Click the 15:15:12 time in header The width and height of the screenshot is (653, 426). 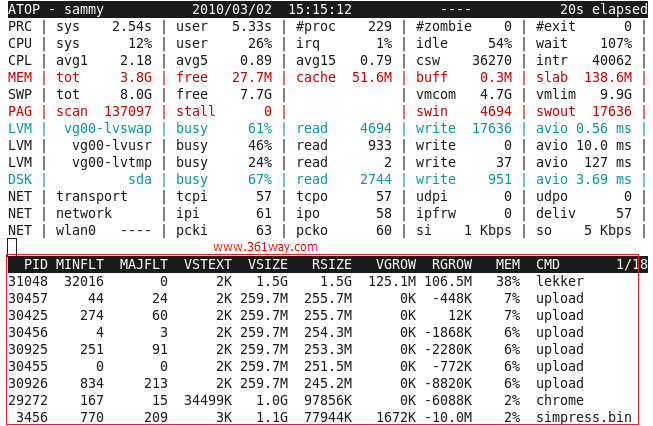point(320,9)
